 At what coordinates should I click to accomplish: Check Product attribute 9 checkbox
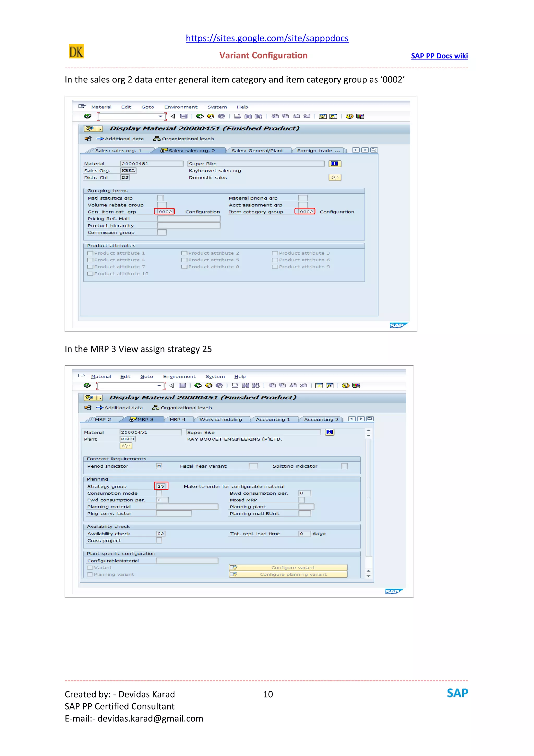coord(275,267)
